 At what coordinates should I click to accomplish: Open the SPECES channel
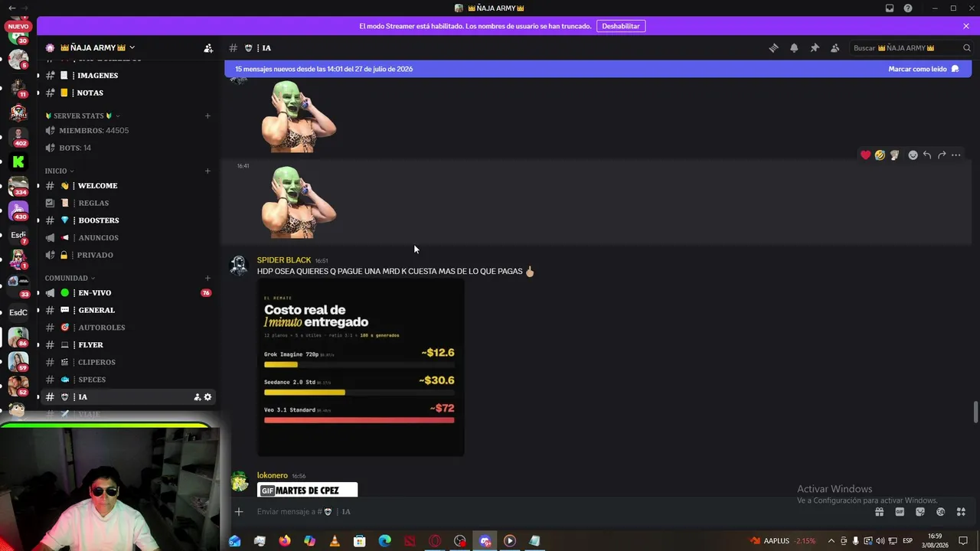click(x=128, y=380)
